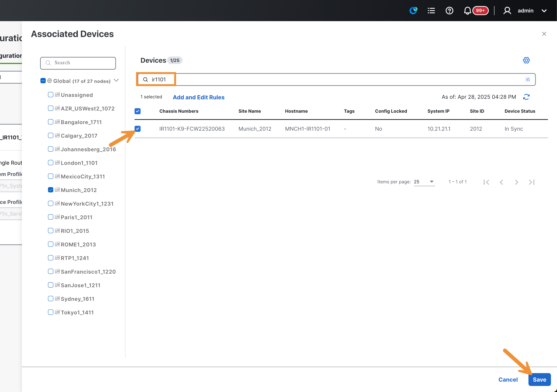Open the help question mark icon

449,11
